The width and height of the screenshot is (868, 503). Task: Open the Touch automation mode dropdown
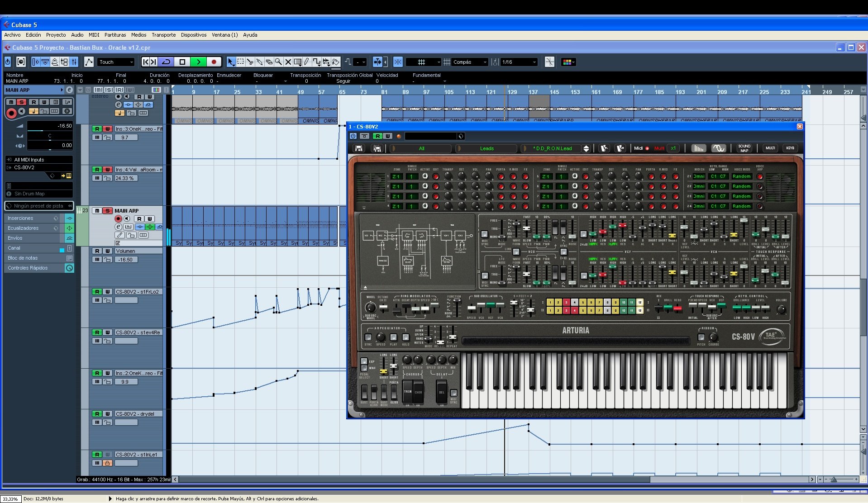tap(116, 62)
